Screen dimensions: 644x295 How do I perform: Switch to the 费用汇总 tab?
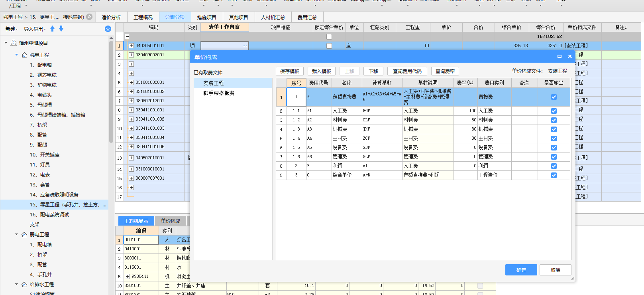tap(307, 17)
